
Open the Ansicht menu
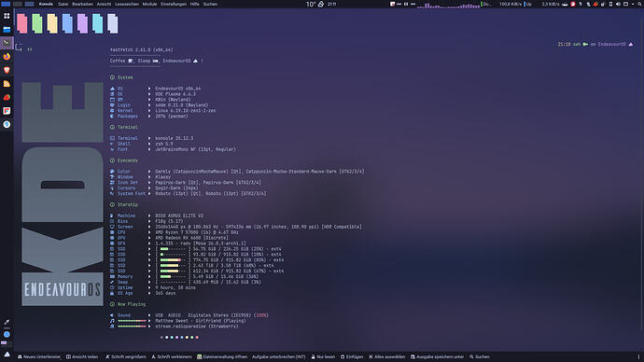point(104,4)
